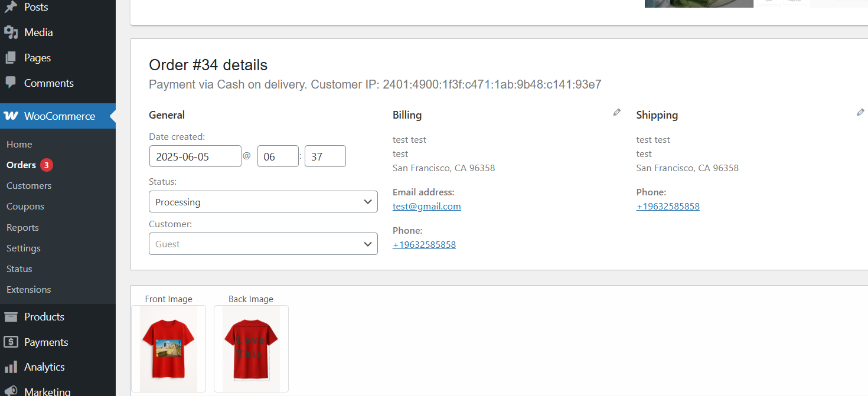Open the order Status dropdown

(x=263, y=202)
